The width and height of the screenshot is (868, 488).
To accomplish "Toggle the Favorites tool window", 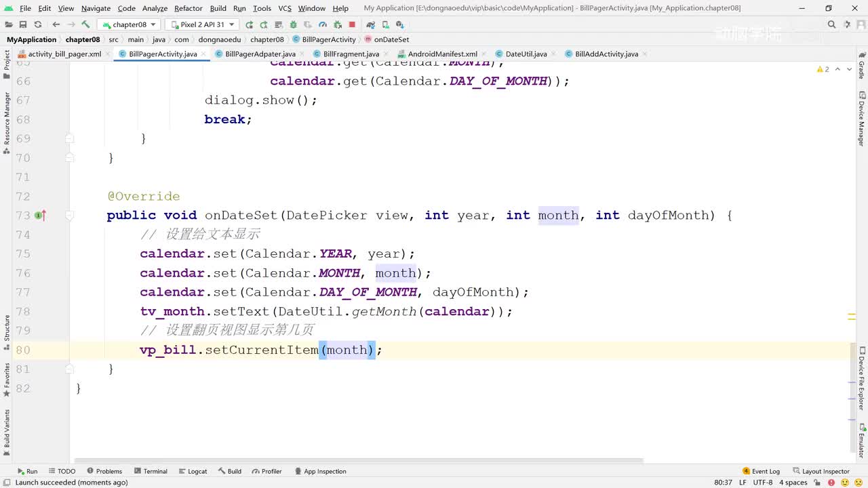I will (x=7, y=379).
